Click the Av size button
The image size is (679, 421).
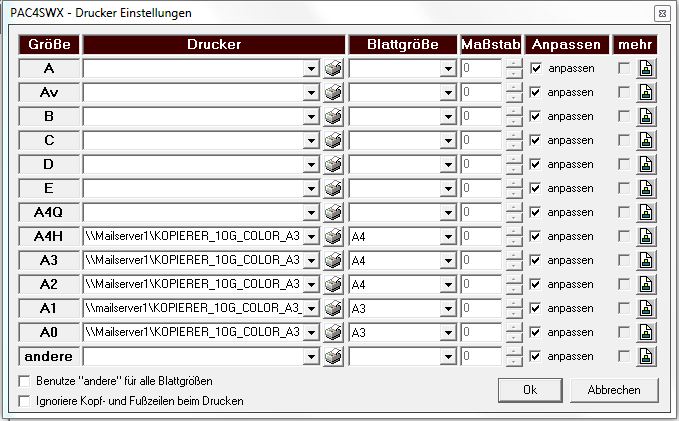49,92
